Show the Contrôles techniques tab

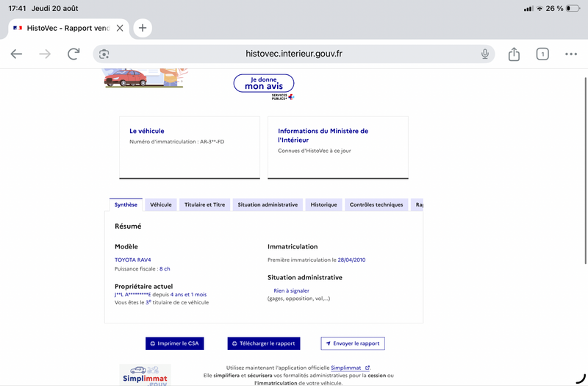(x=376, y=204)
